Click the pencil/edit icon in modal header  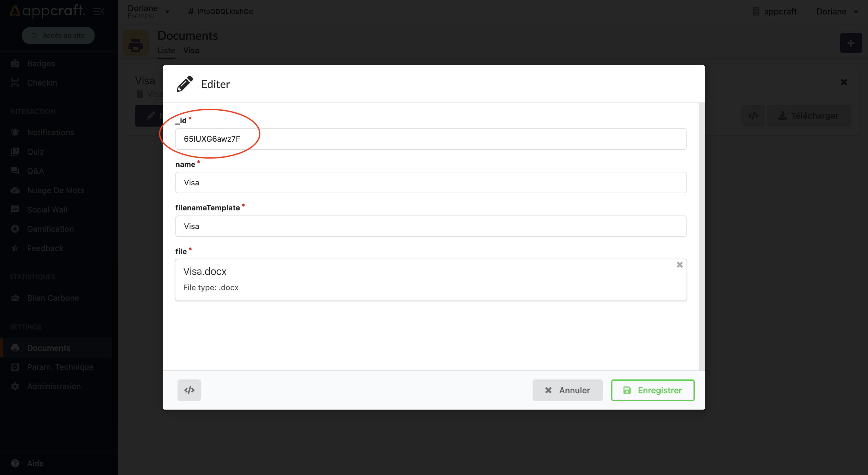click(x=185, y=84)
